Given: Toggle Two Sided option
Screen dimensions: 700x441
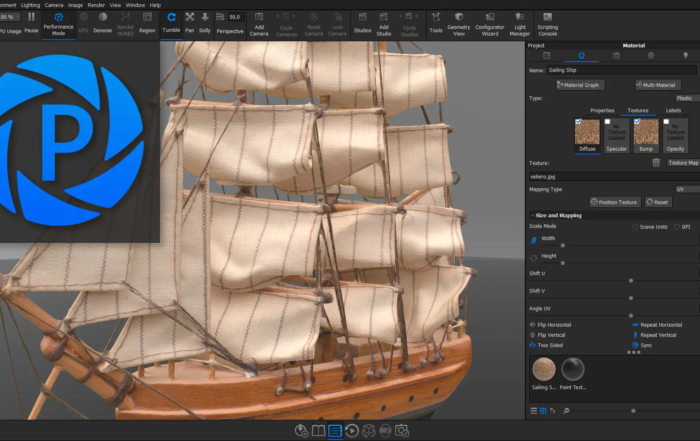Looking at the screenshot, I should pos(546,345).
